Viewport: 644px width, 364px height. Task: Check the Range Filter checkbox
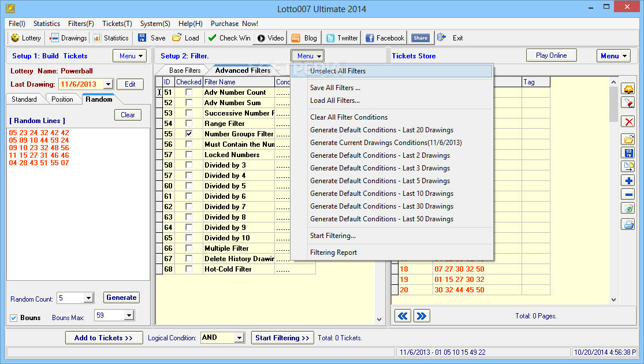(189, 123)
